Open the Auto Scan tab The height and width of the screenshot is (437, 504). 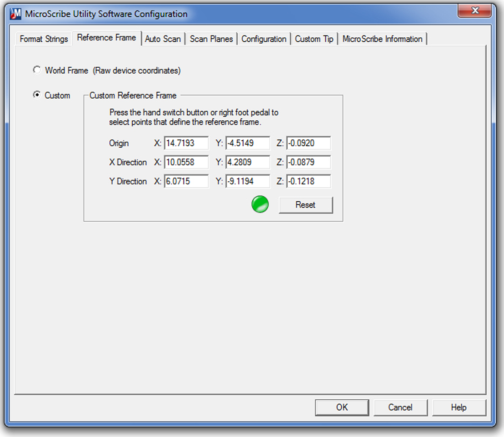pos(163,39)
